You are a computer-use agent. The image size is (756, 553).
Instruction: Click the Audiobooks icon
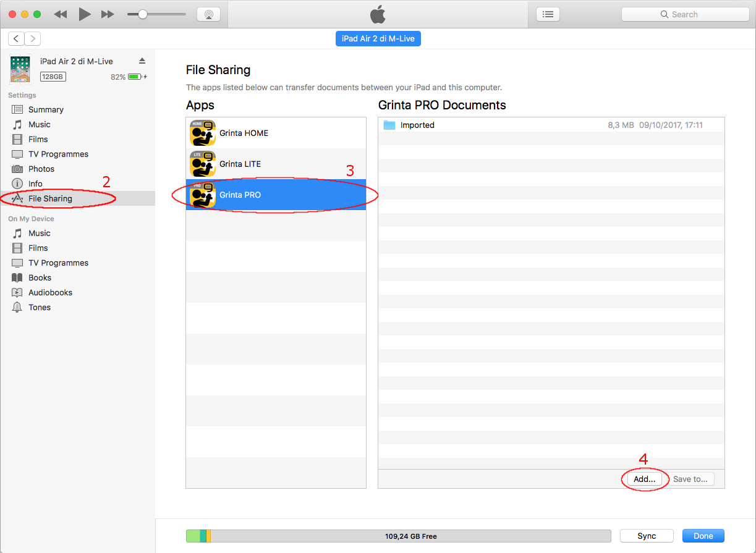[x=17, y=292]
